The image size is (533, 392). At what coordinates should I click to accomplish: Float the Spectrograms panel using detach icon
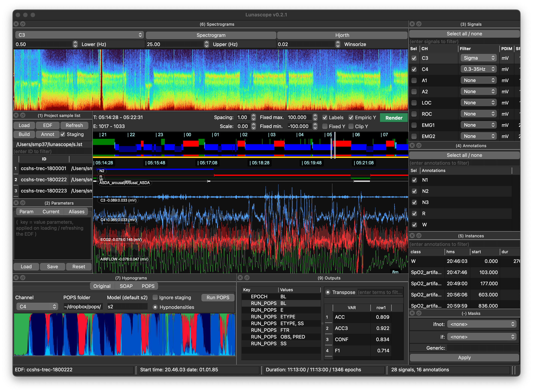pyautogui.click(x=23, y=24)
